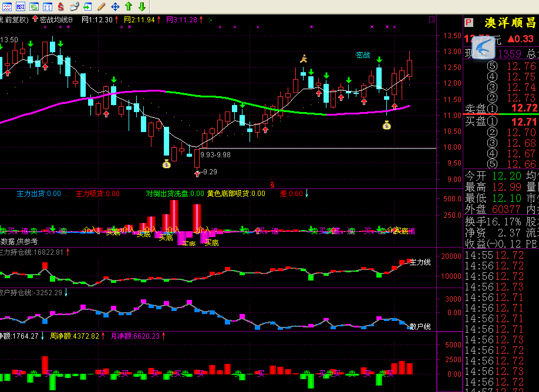Click the blue bird logo overlay
The height and width of the screenshot is (392, 539).
click(483, 47)
